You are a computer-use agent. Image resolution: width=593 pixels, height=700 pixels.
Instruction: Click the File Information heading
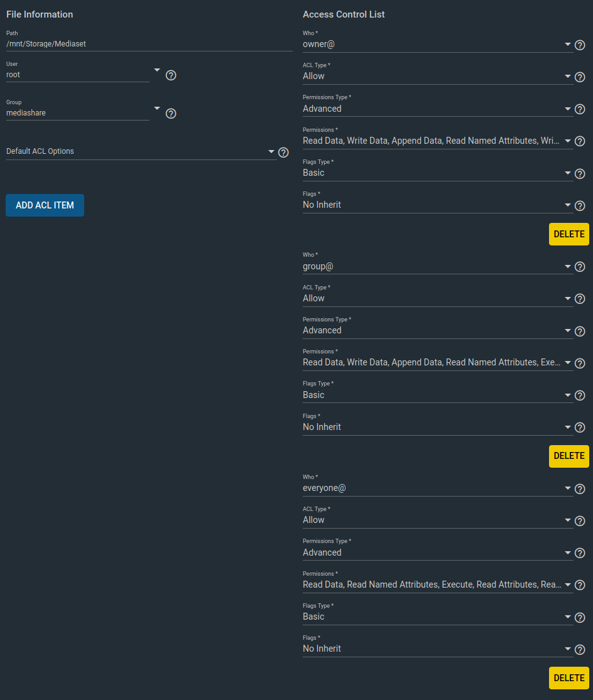click(40, 14)
